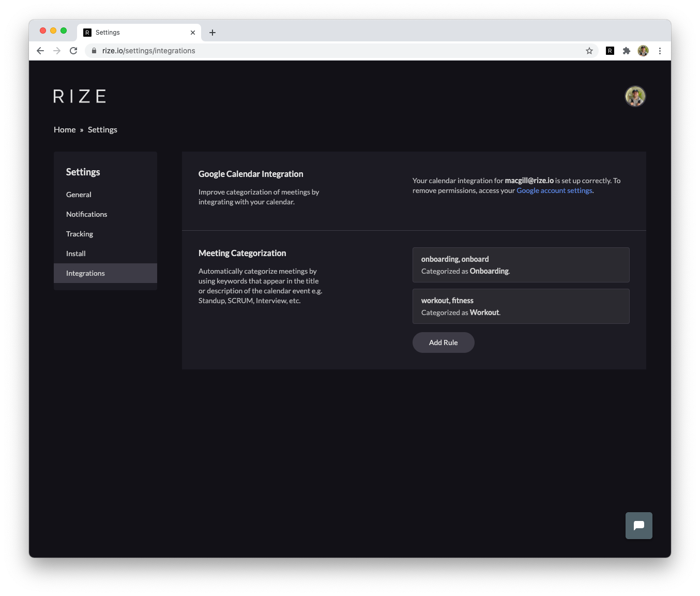Image resolution: width=700 pixels, height=596 pixels.
Task: Open the Chrome extensions puzzle icon
Action: 627,51
